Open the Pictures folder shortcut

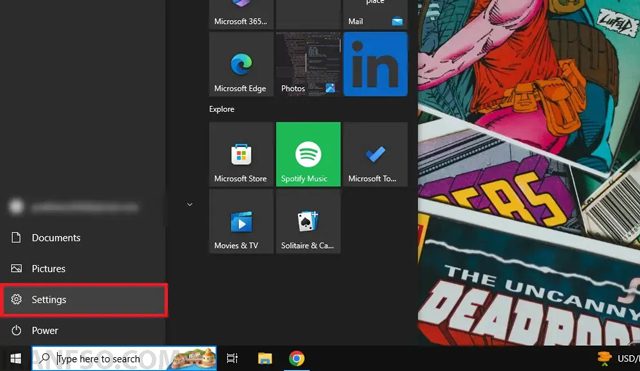click(83, 269)
